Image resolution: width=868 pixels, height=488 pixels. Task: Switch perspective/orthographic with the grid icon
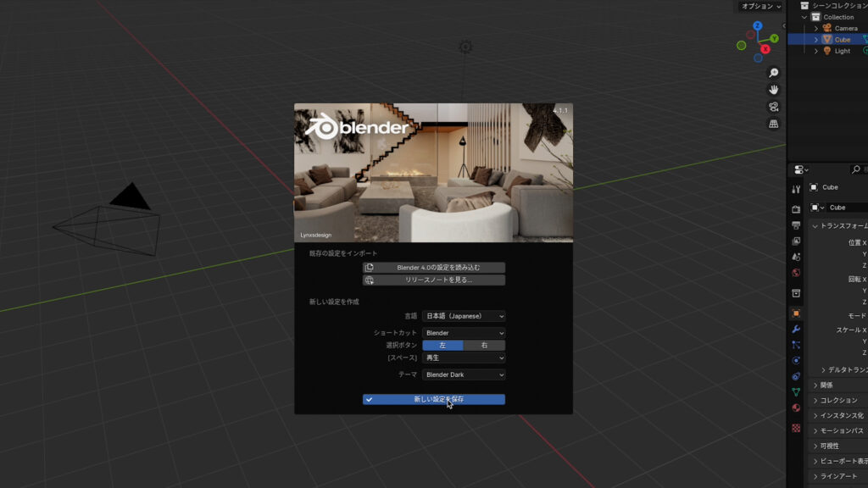(773, 124)
